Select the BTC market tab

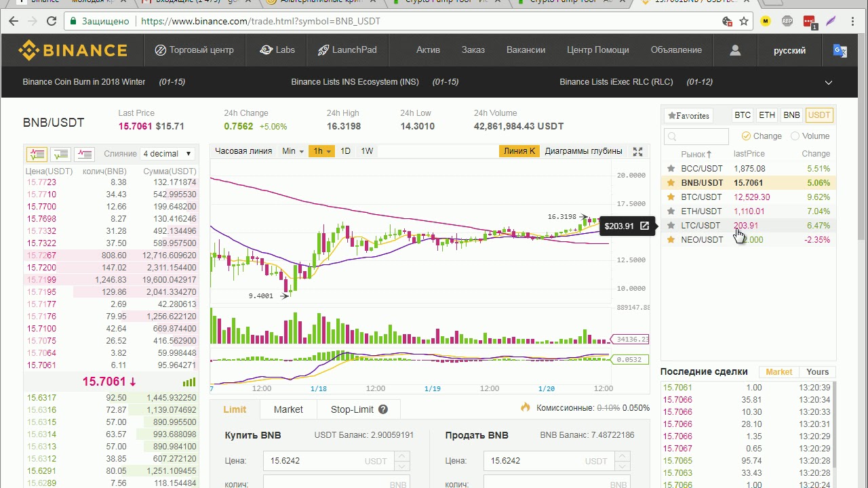pyautogui.click(x=743, y=115)
